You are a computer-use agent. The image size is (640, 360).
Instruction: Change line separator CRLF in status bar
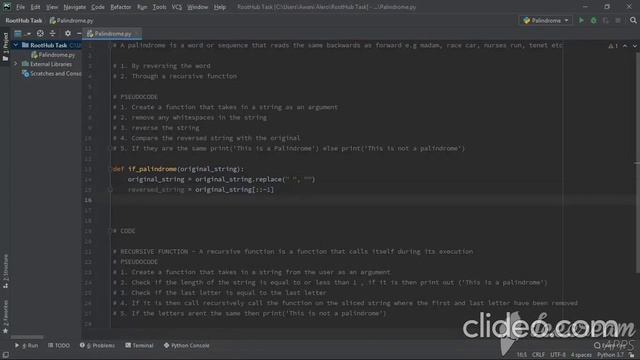(538, 355)
